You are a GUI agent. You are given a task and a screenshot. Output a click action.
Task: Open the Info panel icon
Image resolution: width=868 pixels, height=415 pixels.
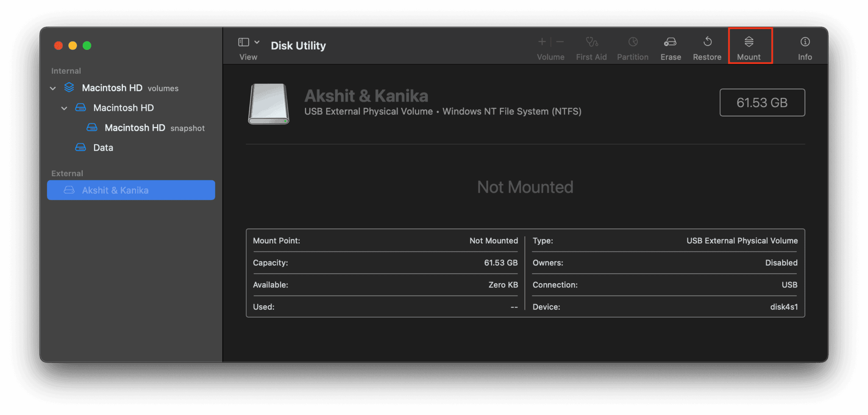tap(804, 42)
